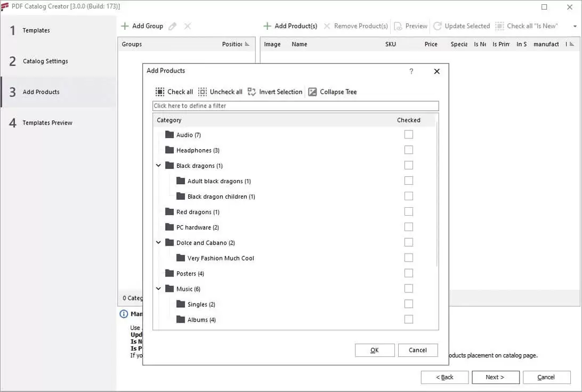The height and width of the screenshot is (392, 582).
Task: Collapse the Black dragons tree node
Action: click(159, 166)
